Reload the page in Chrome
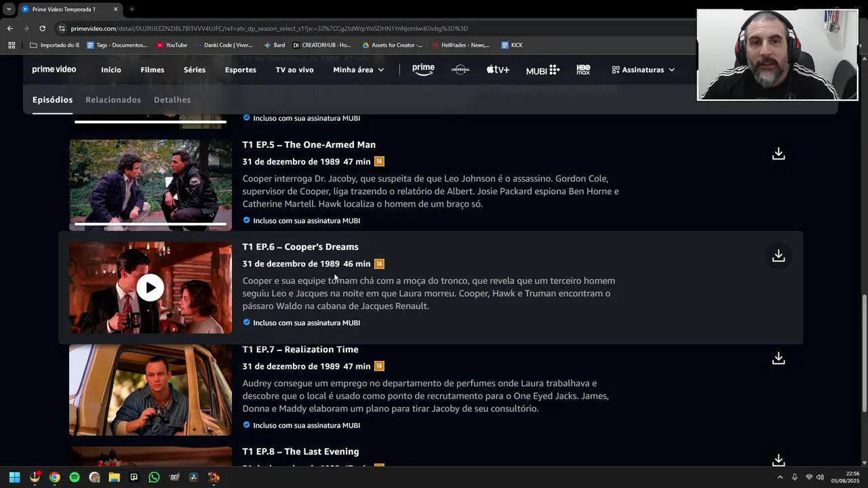This screenshot has width=868, height=488. tap(42, 28)
